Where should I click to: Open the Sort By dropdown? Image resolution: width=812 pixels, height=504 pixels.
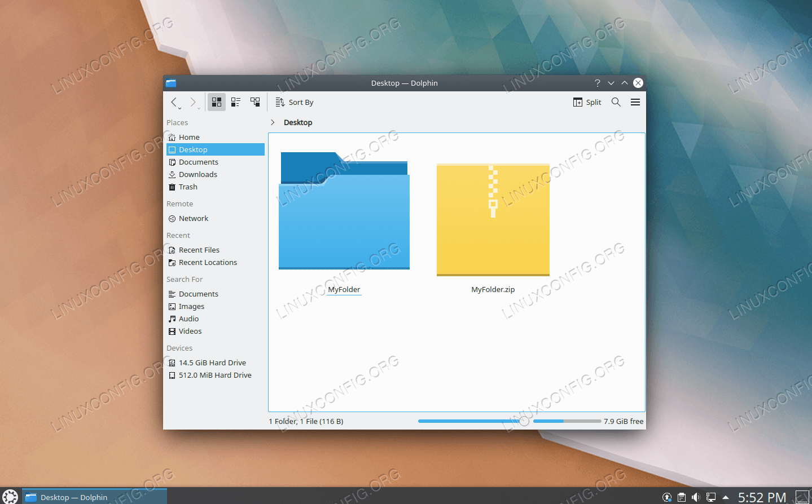coord(294,102)
